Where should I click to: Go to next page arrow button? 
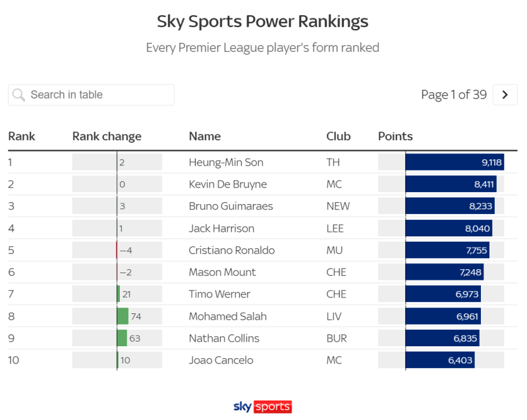click(505, 95)
